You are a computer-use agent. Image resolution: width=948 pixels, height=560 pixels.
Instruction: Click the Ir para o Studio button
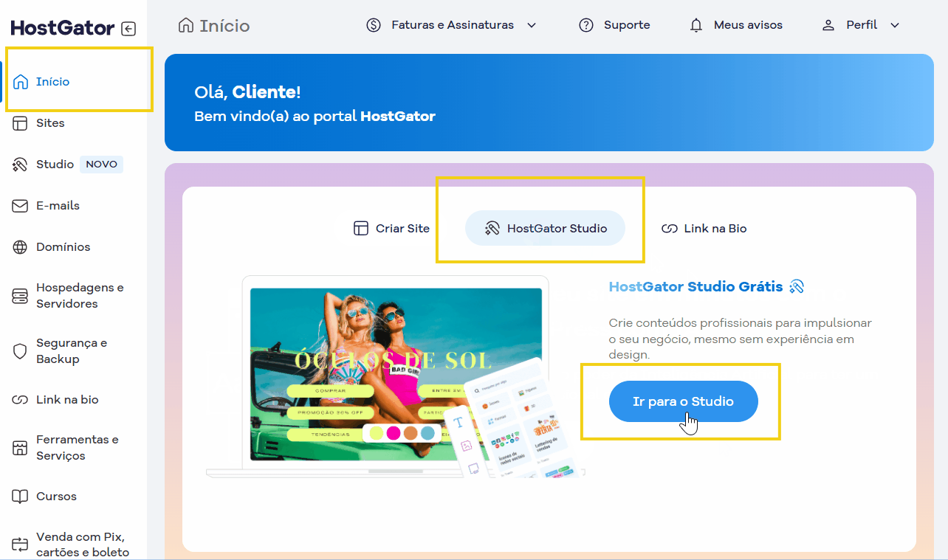683,401
